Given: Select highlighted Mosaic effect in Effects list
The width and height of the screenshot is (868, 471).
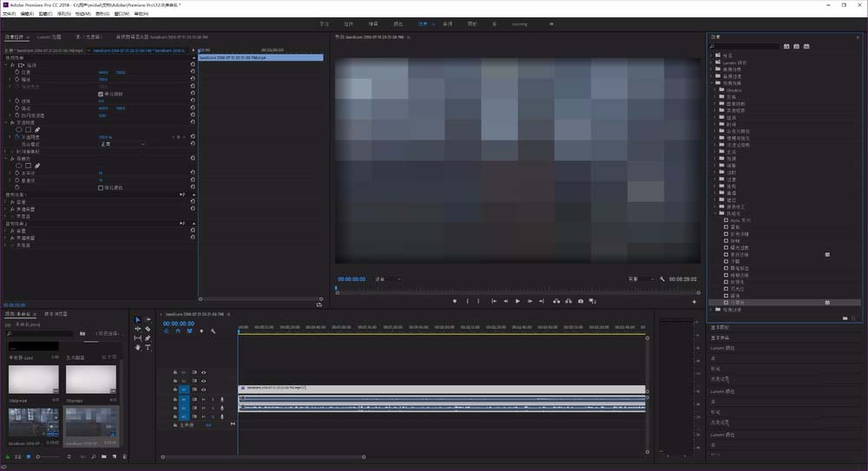Looking at the screenshot, I should pos(785,303).
